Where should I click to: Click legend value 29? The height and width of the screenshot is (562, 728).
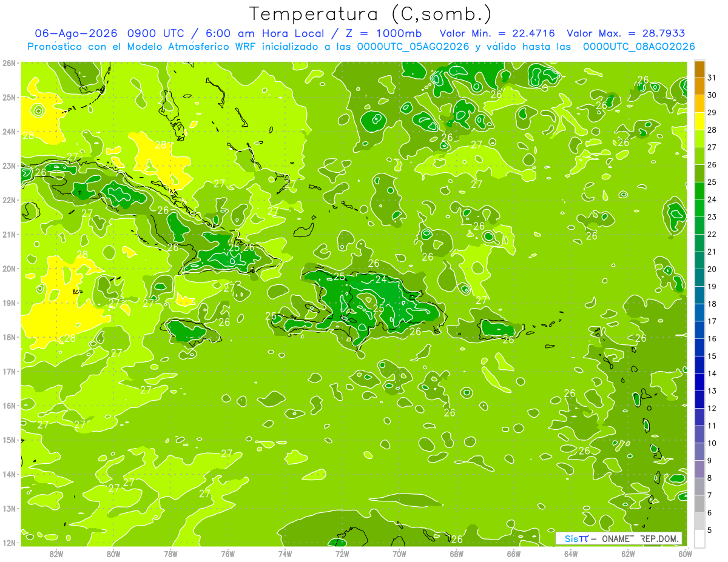712,113
